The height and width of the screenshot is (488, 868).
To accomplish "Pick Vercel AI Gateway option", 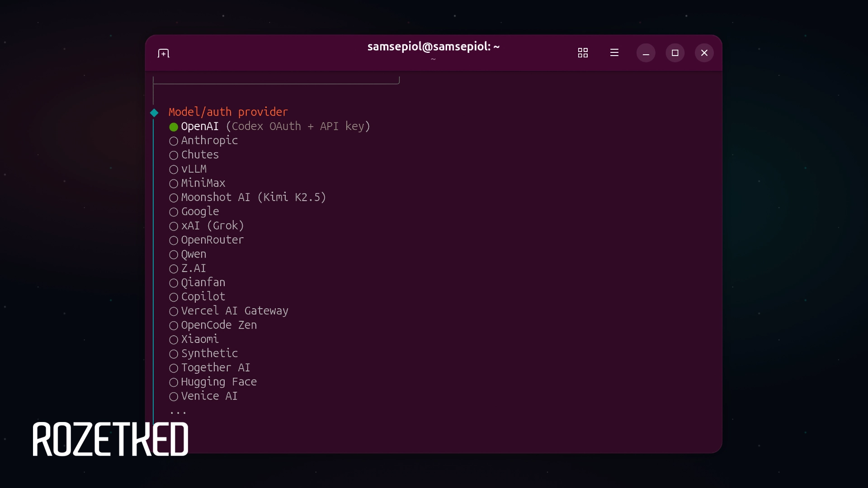I will [174, 311].
